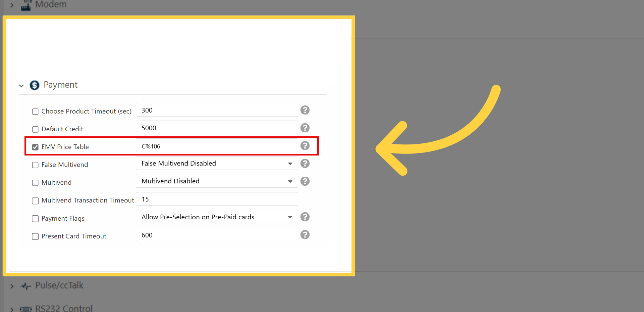Click the Present Card Timeout field
Viewport: 644px width, 312px height.
217,235
